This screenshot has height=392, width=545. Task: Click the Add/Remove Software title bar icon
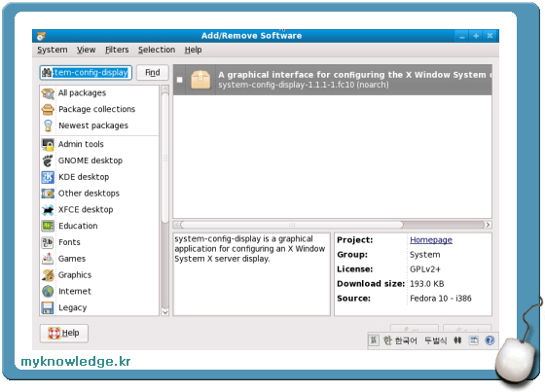pos(41,36)
